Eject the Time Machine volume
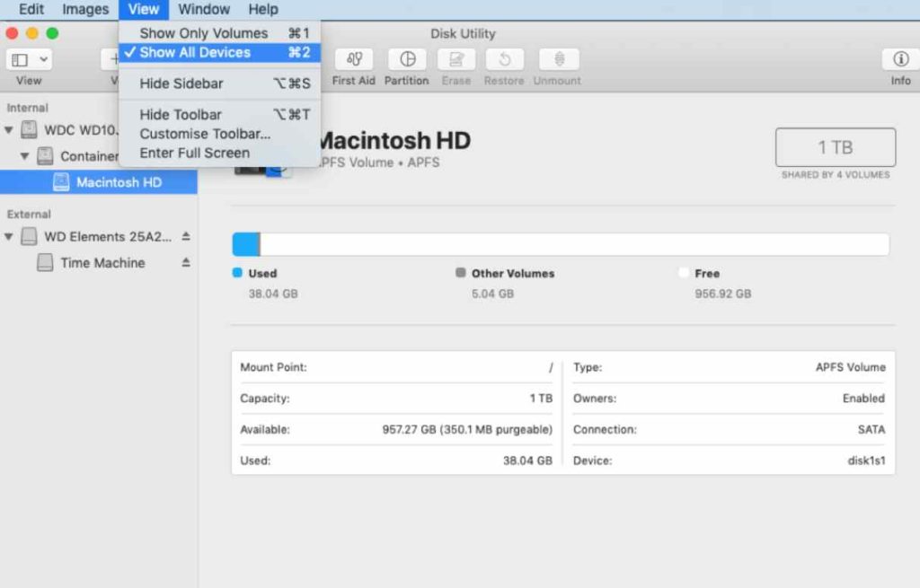The height and width of the screenshot is (588, 920). (x=185, y=263)
